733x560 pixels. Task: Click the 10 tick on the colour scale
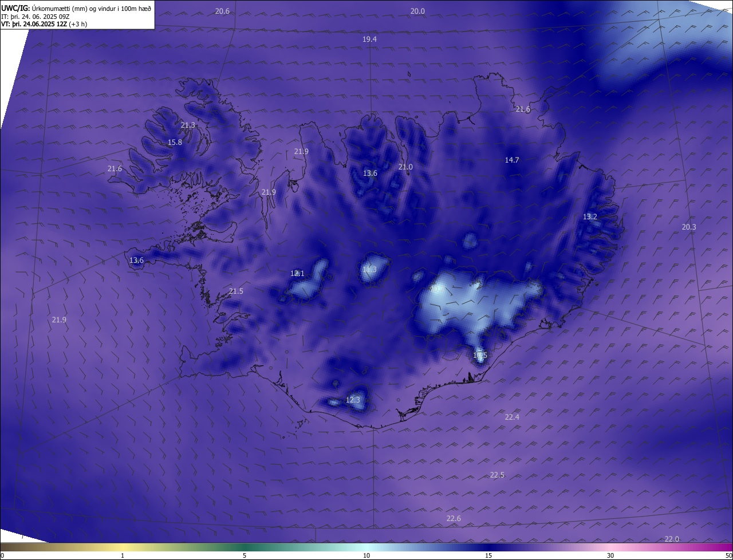366,555
